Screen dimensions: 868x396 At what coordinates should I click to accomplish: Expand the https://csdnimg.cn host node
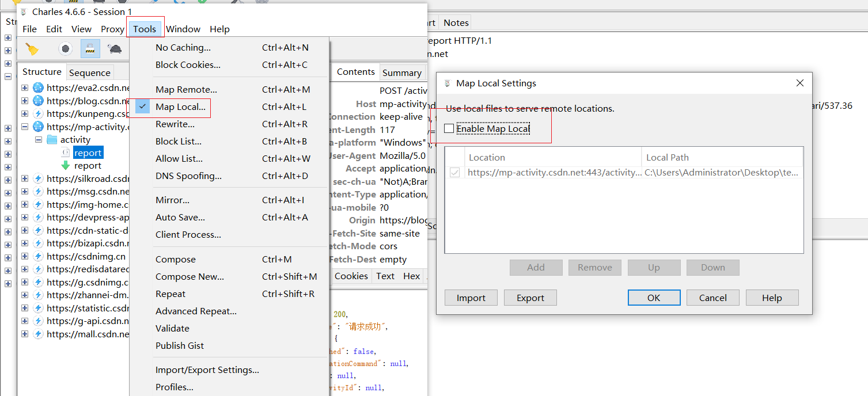click(25, 256)
